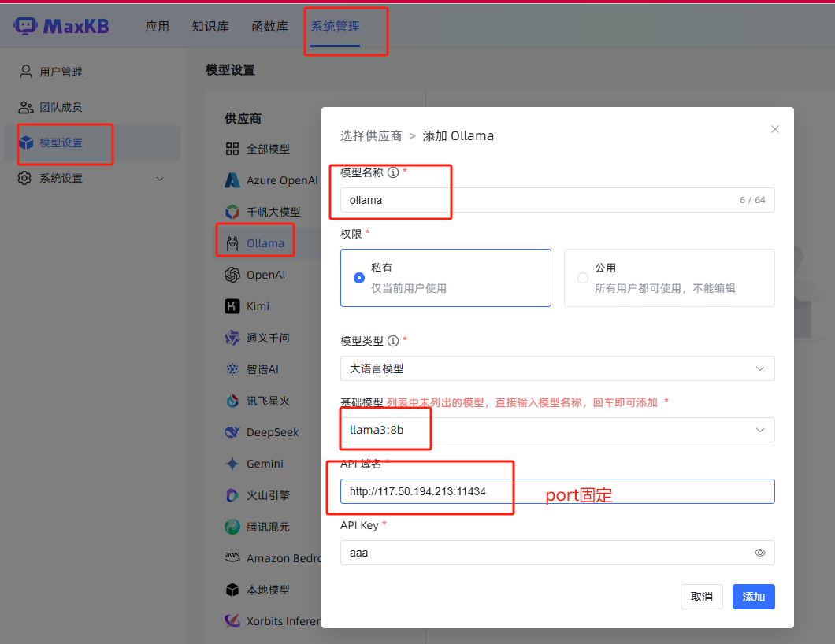Click inside the 模型名称 input field

click(x=551, y=199)
